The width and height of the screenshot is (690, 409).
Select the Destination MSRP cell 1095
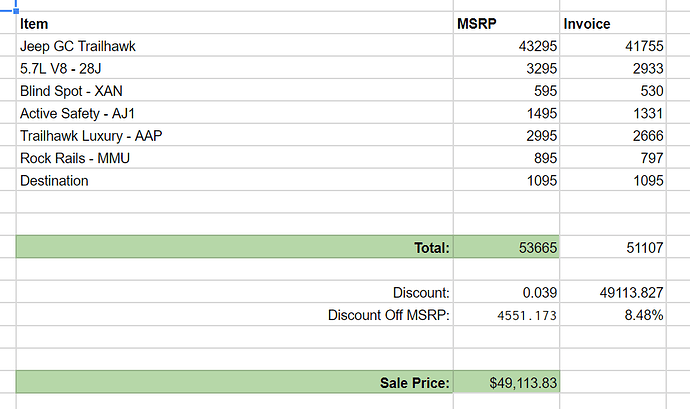[506, 180]
